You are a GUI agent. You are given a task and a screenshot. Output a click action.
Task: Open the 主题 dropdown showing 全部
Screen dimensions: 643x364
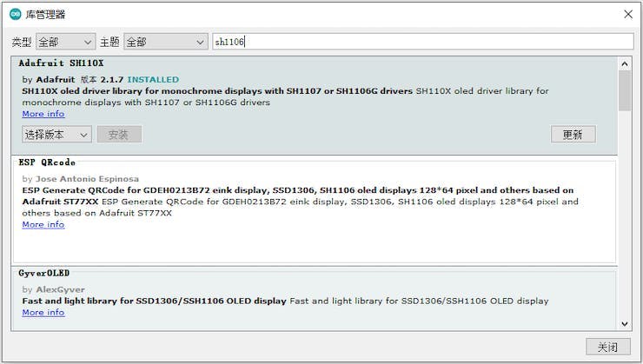tap(166, 42)
